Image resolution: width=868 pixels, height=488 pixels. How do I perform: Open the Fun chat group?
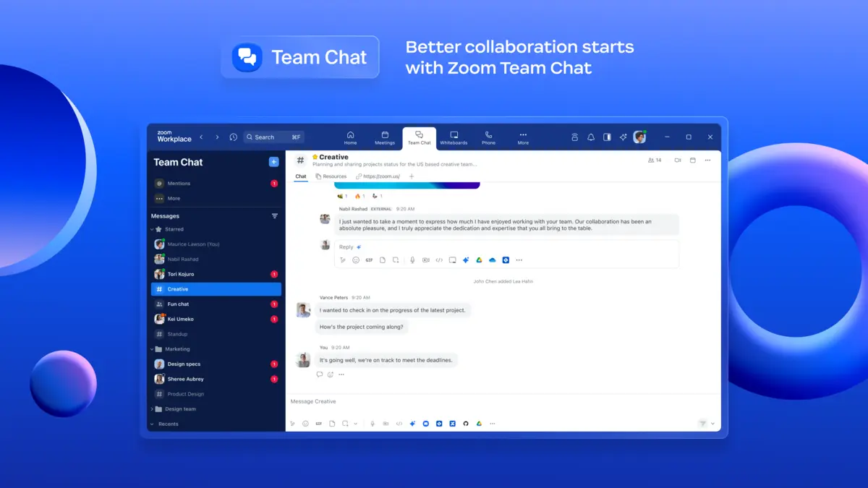pos(216,304)
